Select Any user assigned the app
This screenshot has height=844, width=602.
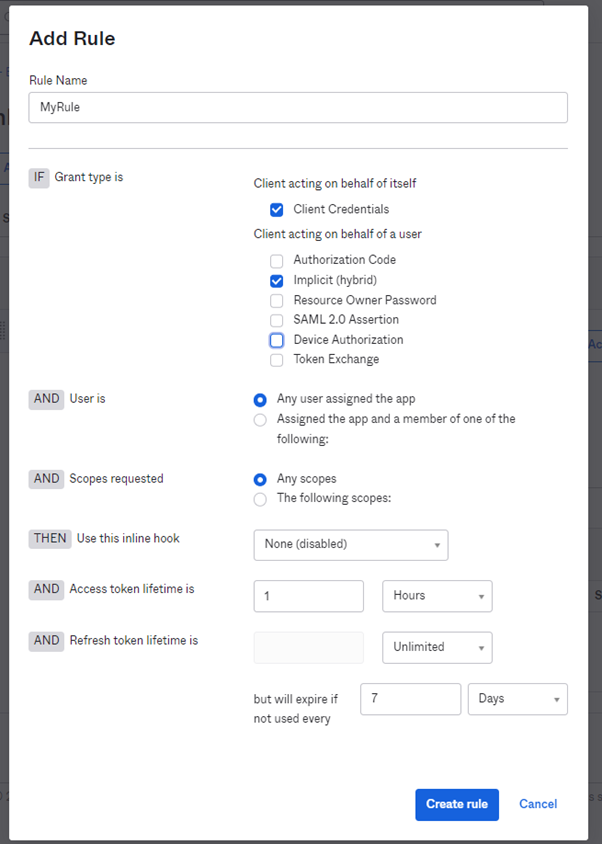[260, 400]
